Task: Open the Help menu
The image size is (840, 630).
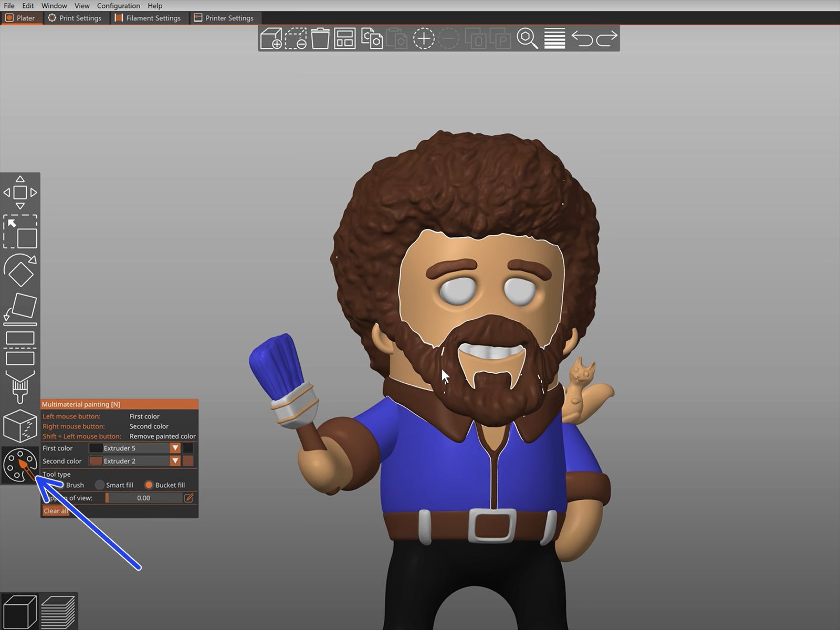Action: click(155, 6)
